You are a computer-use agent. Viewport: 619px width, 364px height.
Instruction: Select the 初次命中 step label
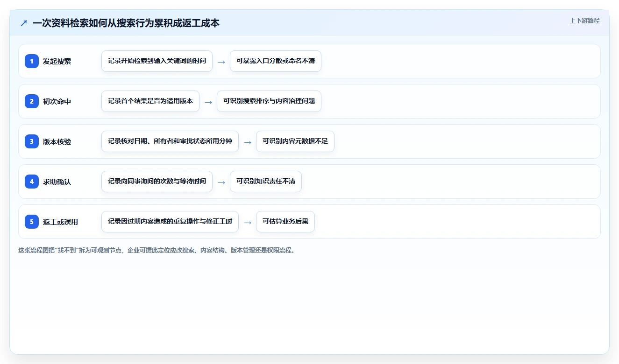[x=57, y=101]
